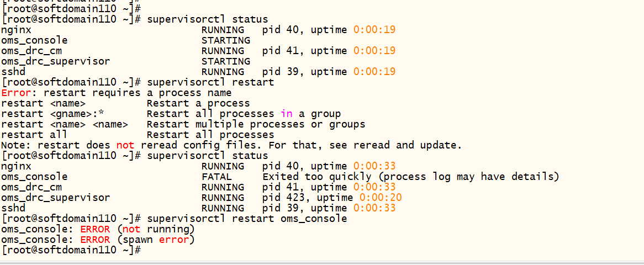Click sshd uptime 0:00:19 value

tap(374, 71)
